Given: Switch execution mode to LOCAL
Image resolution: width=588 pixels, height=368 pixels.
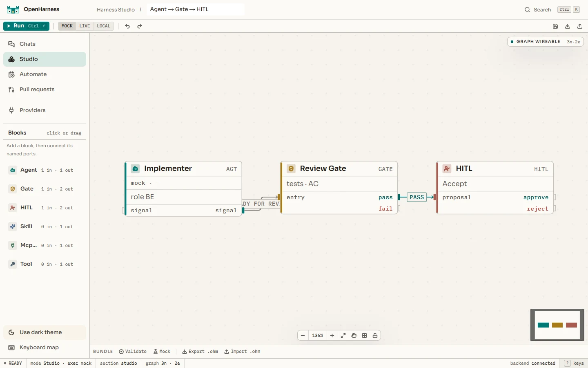Looking at the screenshot, I should (x=103, y=26).
